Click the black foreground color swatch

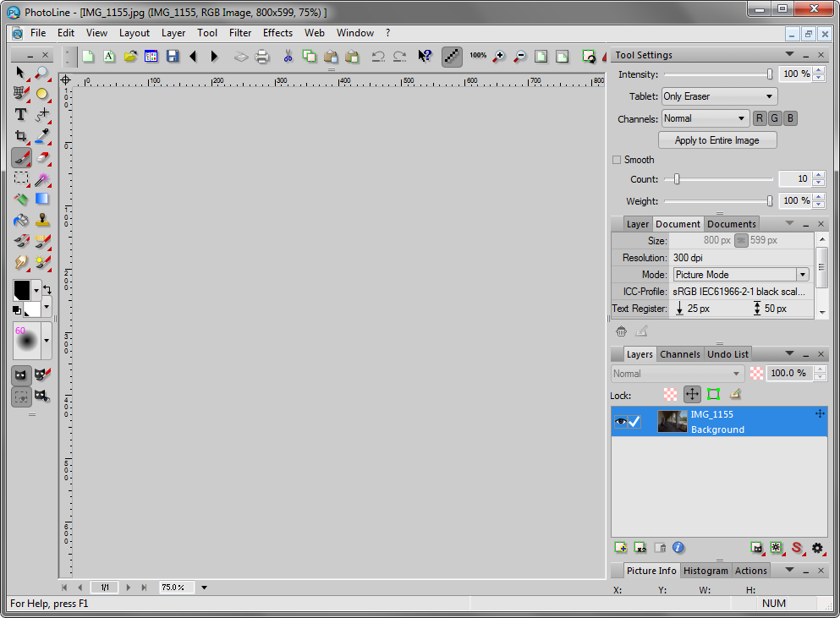tap(21, 291)
